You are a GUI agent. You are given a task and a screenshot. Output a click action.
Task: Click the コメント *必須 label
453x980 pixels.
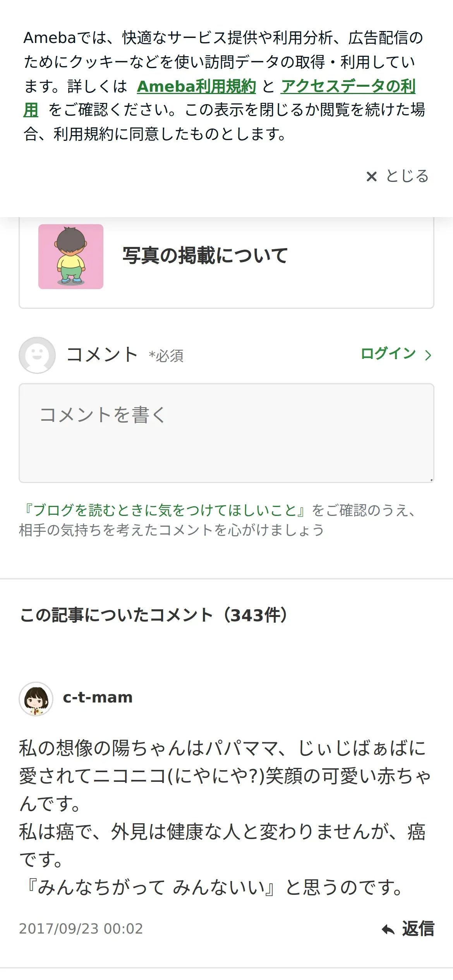coord(125,355)
